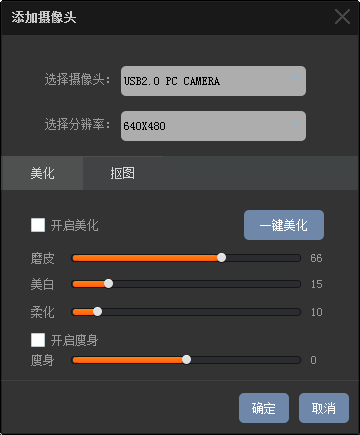The image size is (360, 435).
Task: Click the 确定 button
Action: coord(264,408)
